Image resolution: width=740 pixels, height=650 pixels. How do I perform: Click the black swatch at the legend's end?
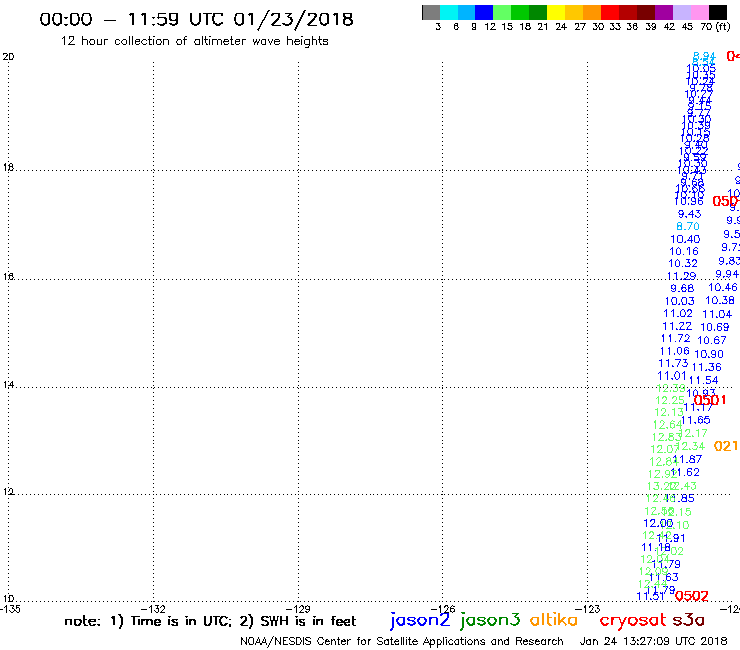coord(717,12)
